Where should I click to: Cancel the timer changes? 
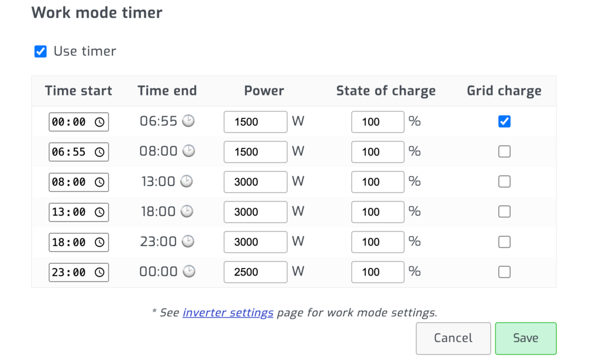click(453, 338)
